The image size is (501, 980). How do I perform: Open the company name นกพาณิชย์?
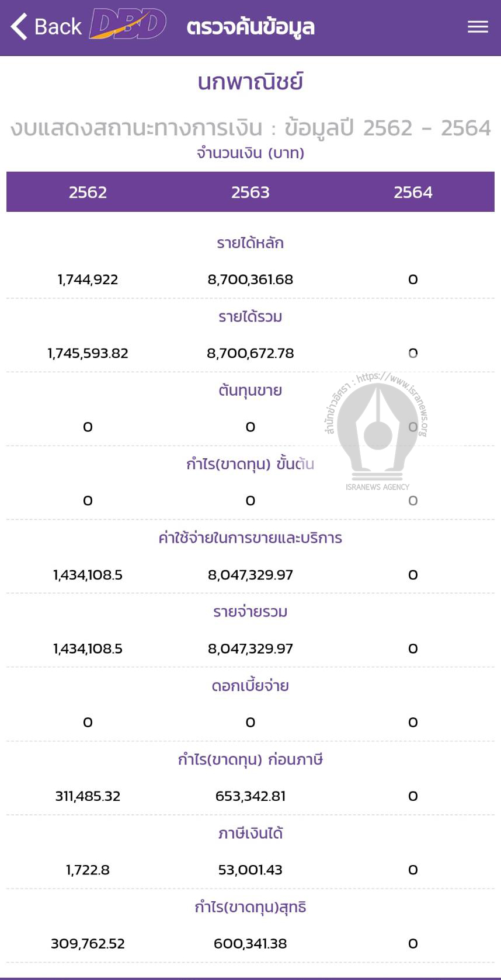point(250,82)
